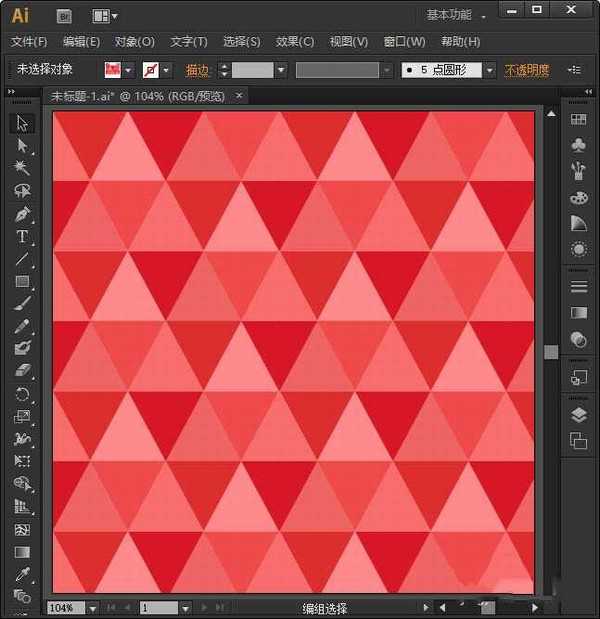Open the Swatches panel icon
The height and width of the screenshot is (619, 600).
(x=578, y=119)
